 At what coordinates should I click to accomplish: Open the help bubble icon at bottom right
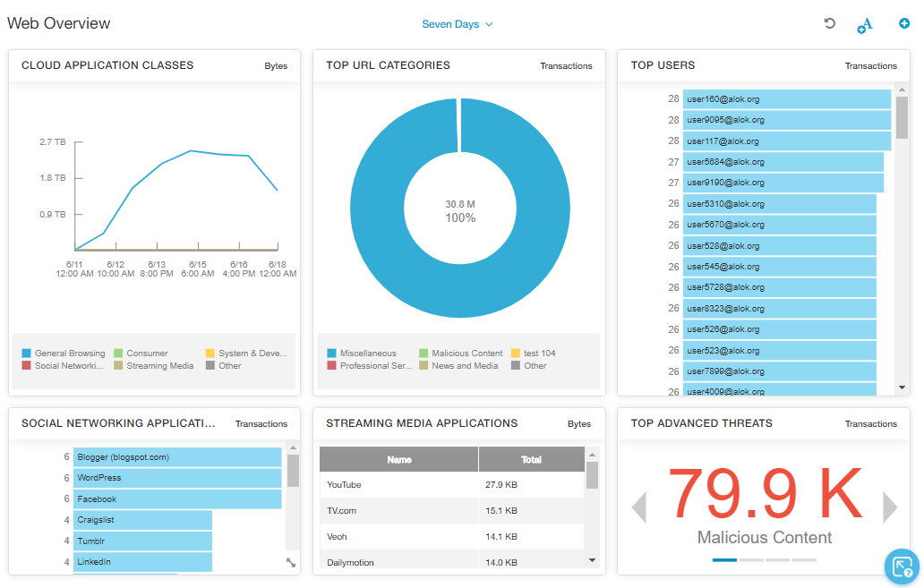click(x=901, y=566)
